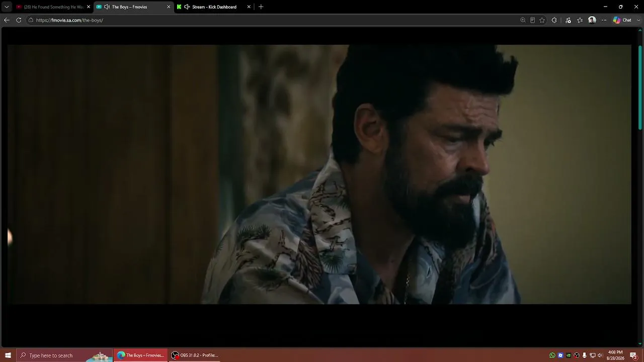Open a new browser tab
This screenshot has width=644, height=362.
(261, 7)
